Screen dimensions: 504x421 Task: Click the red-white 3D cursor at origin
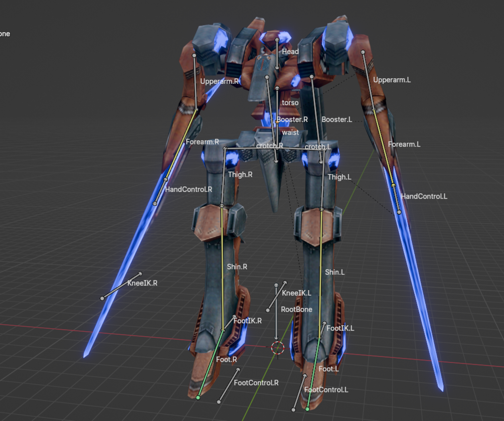(x=278, y=348)
